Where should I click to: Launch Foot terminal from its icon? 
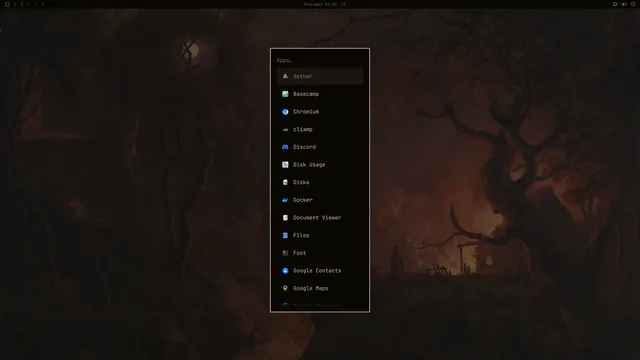click(x=285, y=253)
